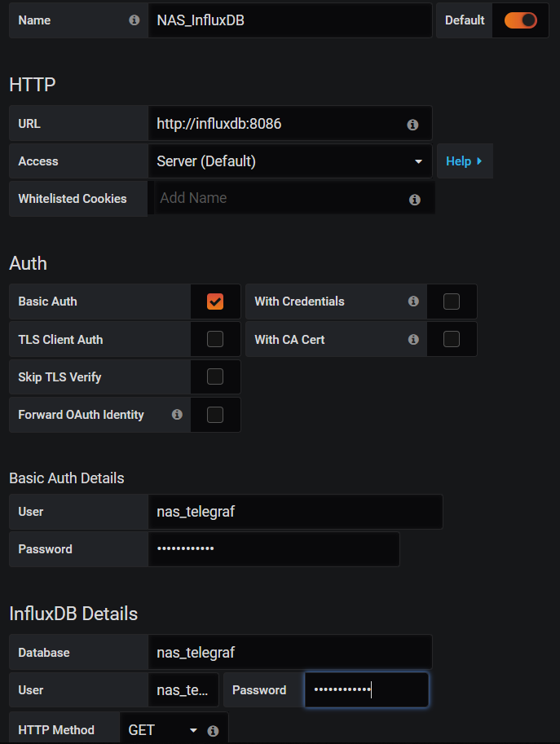Image resolution: width=560 pixels, height=744 pixels.
Task: Click the Forward OAuth Identity info icon
Action: click(x=177, y=415)
